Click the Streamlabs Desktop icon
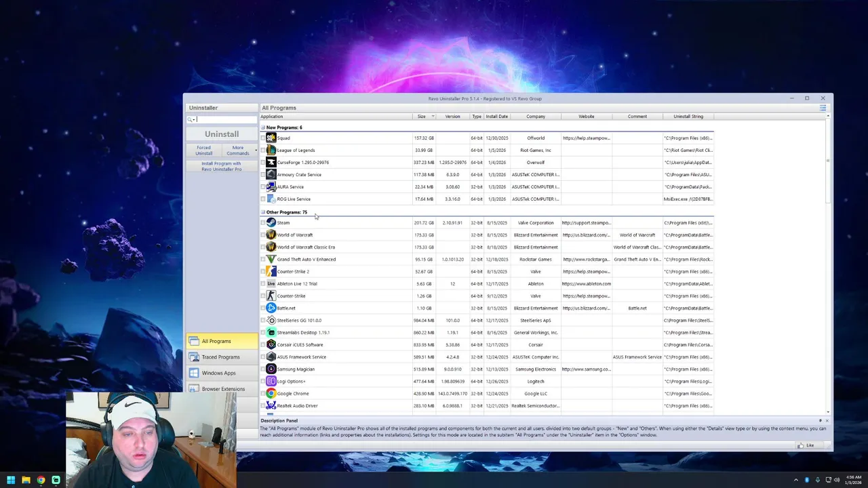This screenshot has height=488, width=868. (x=271, y=333)
